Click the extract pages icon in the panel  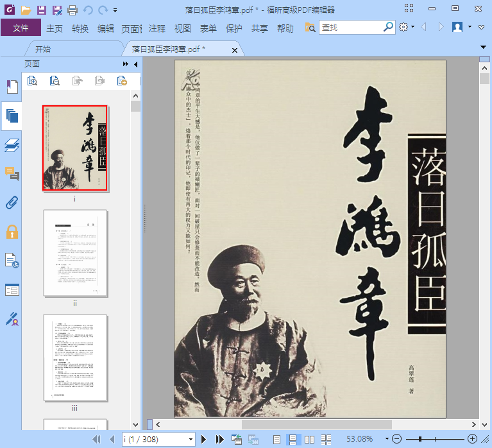pyautogui.click(x=77, y=81)
